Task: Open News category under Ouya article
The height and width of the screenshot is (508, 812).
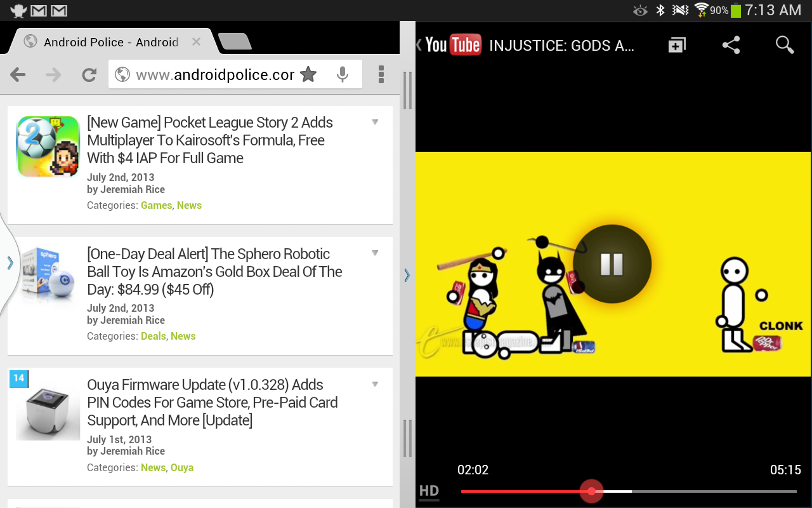Action: [x=153, y=467]
